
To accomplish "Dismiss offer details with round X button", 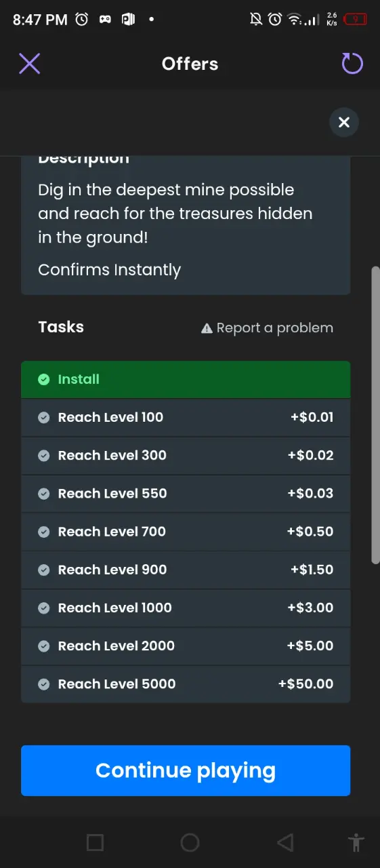I will [344, 122].
